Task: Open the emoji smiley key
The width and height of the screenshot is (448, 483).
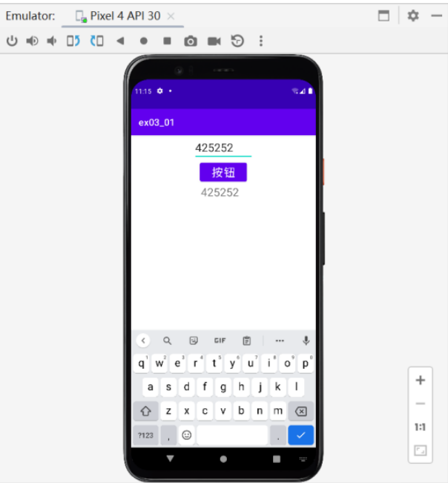Action: click(x=187, y=435)
